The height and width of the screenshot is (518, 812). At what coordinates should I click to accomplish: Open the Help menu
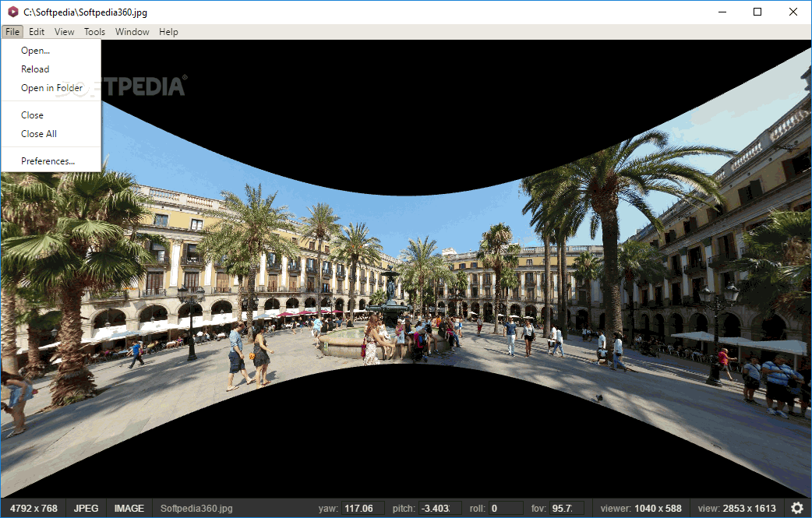pyautogui.click(x=168, y=32)
